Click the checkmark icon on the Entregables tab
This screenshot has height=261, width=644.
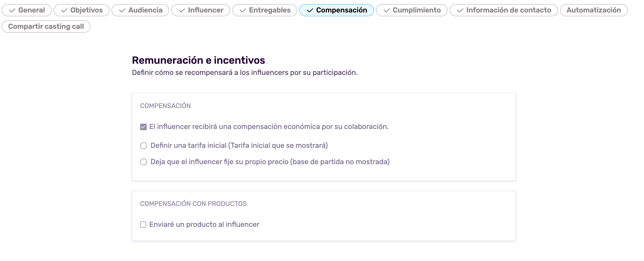point(243,10)
